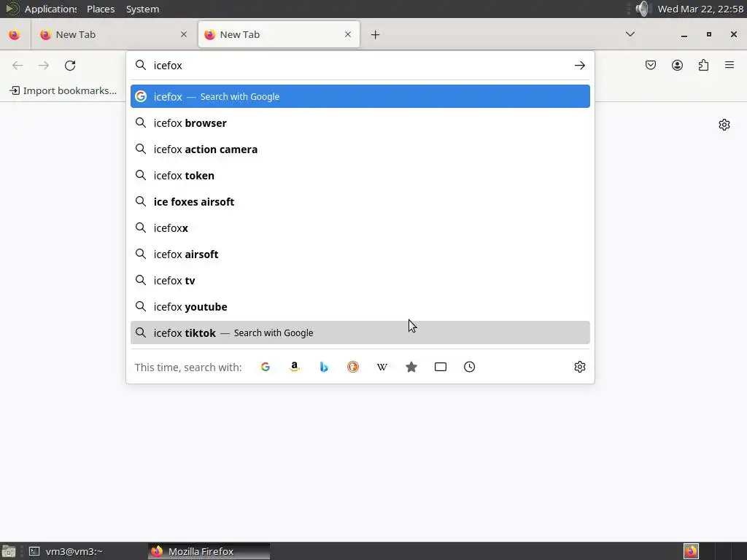Open search settings gear in dropdown
This screenshot has height=560, width=747.
pos(580,367)
